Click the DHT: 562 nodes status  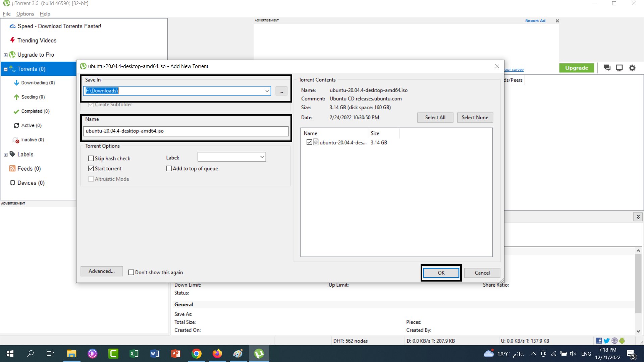click(351, 341)
